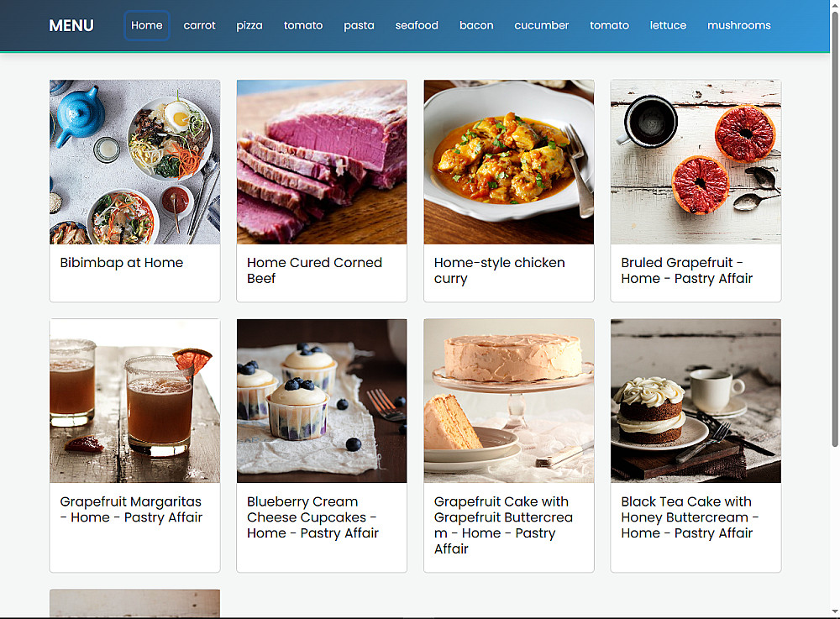The height and width of the screenshot is (619, 840).
Task: View the Home Cured Corned Beef image
Action: point(322,162)
